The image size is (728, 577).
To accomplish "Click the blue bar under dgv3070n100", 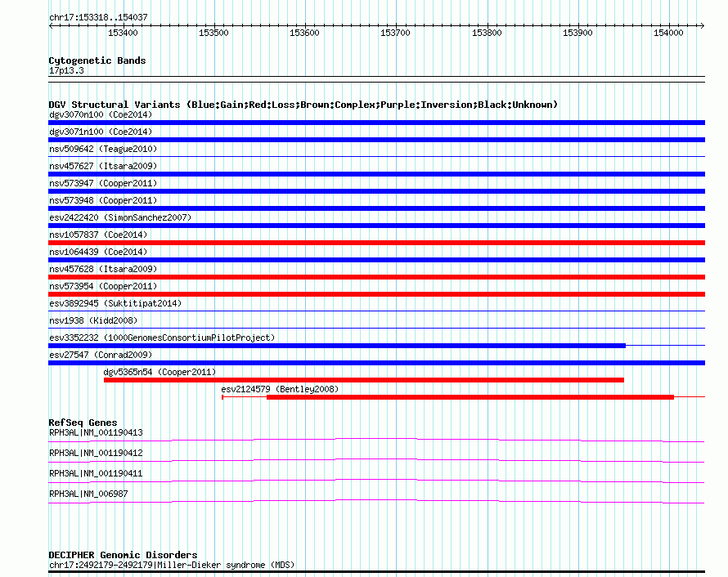I will click(x=376, y=123).
